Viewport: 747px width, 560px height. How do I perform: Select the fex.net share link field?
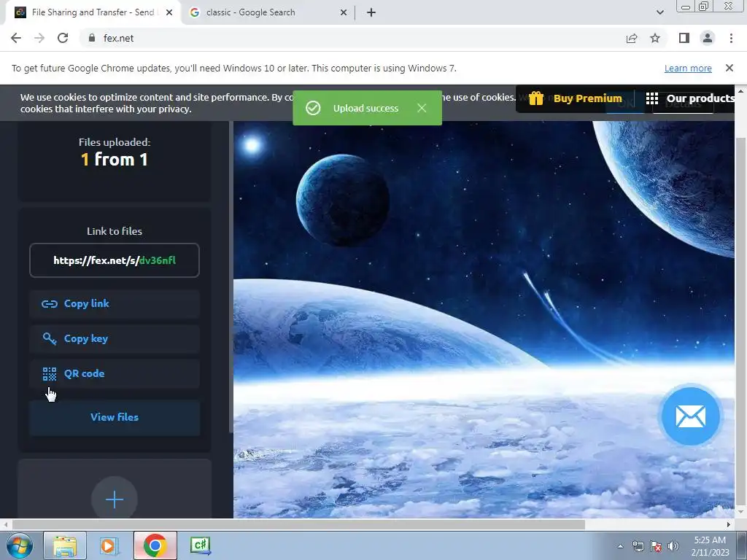point(115,260)
